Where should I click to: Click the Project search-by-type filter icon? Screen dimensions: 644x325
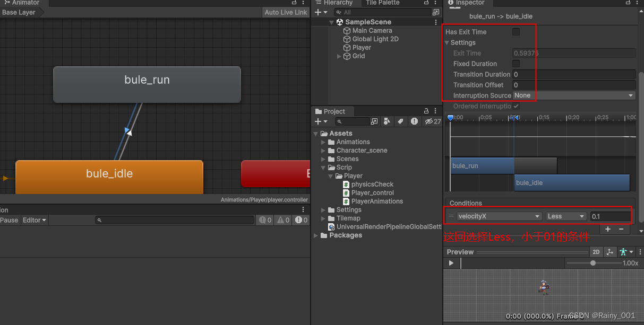[x=387, y=121]
